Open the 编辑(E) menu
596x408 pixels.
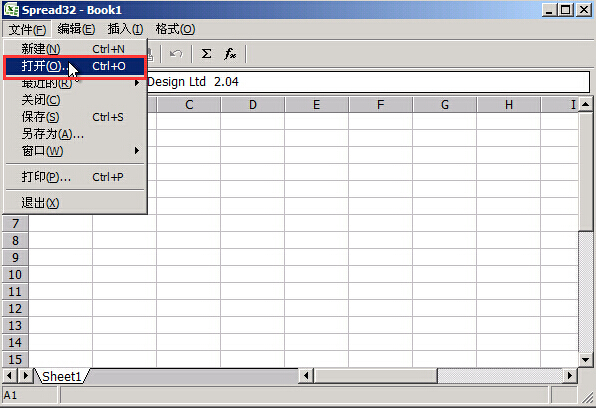[x=76, y=29]
